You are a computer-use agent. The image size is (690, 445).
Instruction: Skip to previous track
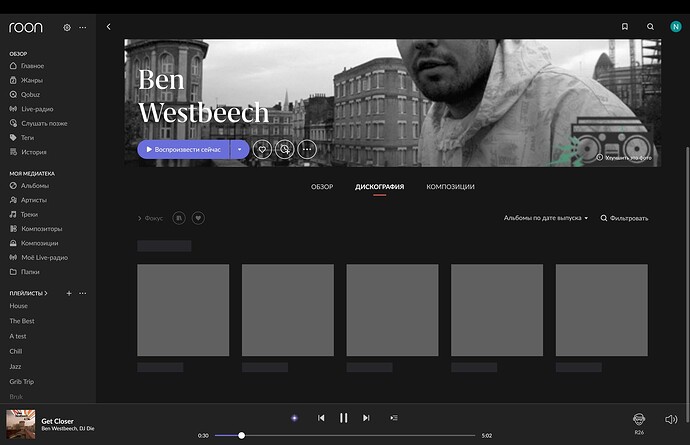coord(321,418)
